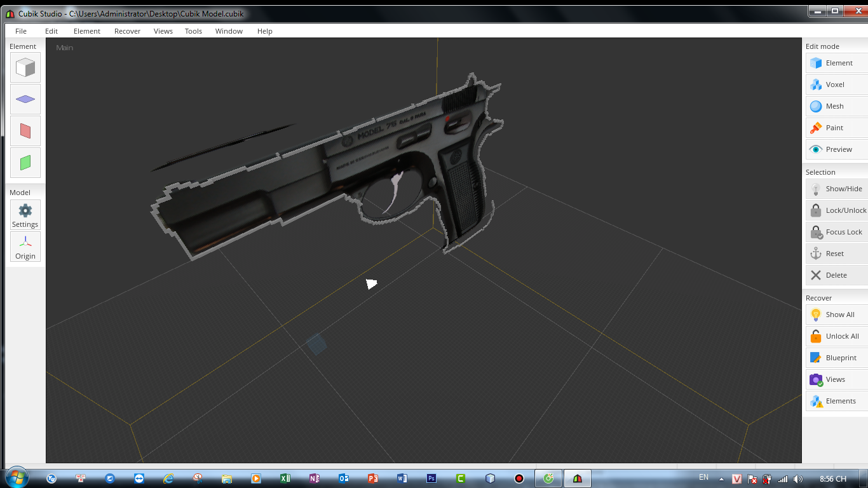
Task: Open the File menu
Action: pyautogui.click(x=21, y=31)
